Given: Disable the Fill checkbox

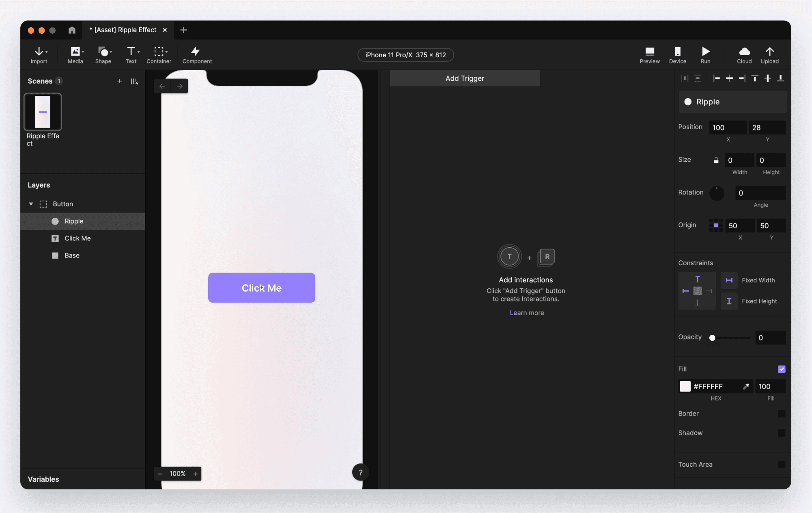Looking at the screenshot, I should click(x=781, y=369).
